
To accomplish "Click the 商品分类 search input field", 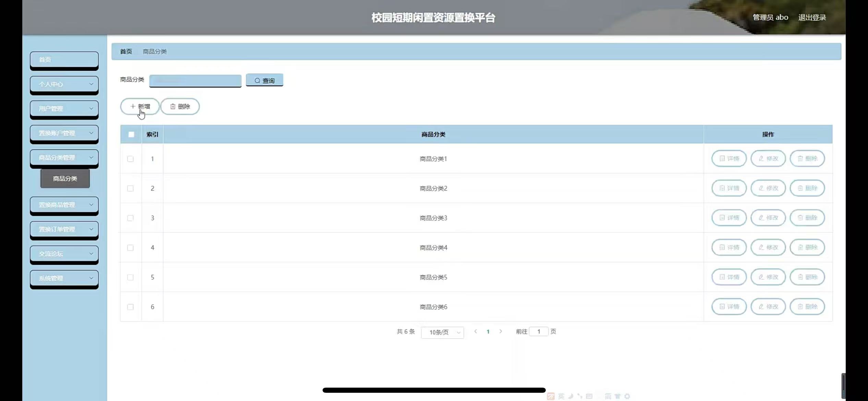I will [x=195, y=81].
